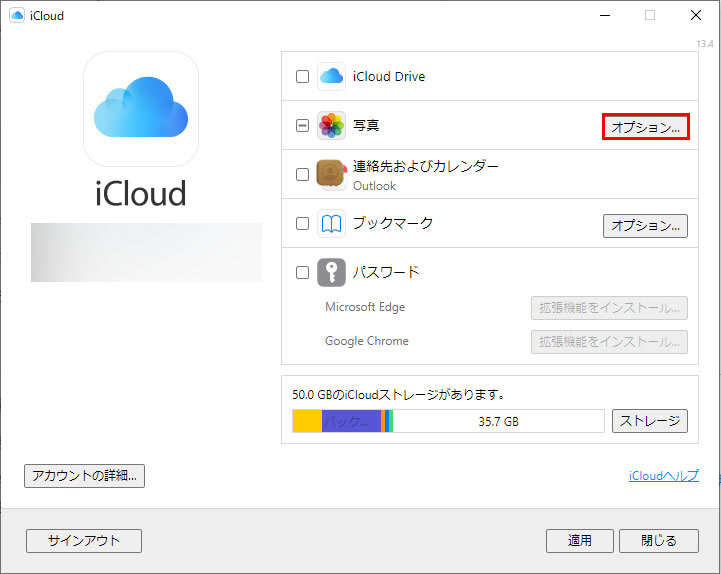Click the Photos (写真) flower icon
The width and height of the screenshot is (721, 574).
tap(331, 125)
